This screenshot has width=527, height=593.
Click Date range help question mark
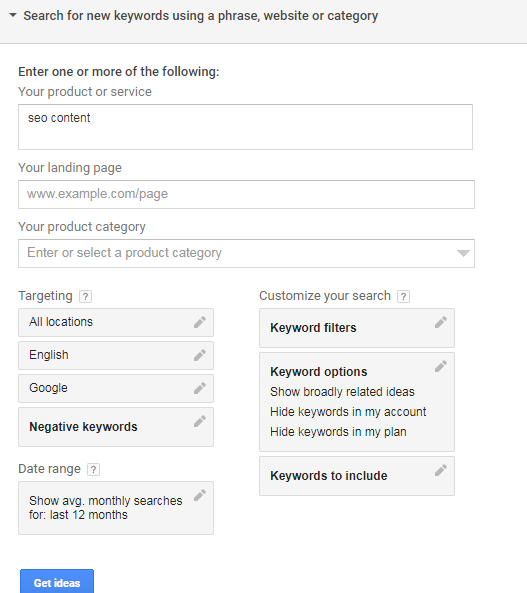click(93, 470)
